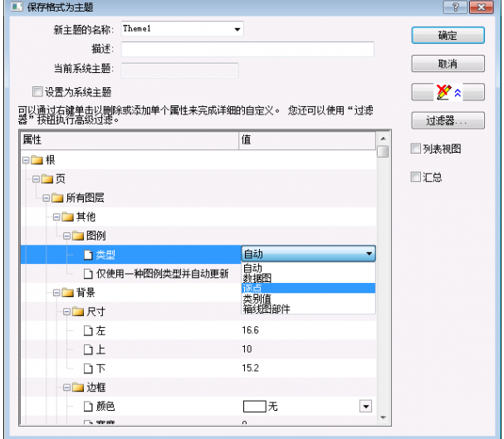
Task: Click the tree list scroll up arrow
Action: 383,139
